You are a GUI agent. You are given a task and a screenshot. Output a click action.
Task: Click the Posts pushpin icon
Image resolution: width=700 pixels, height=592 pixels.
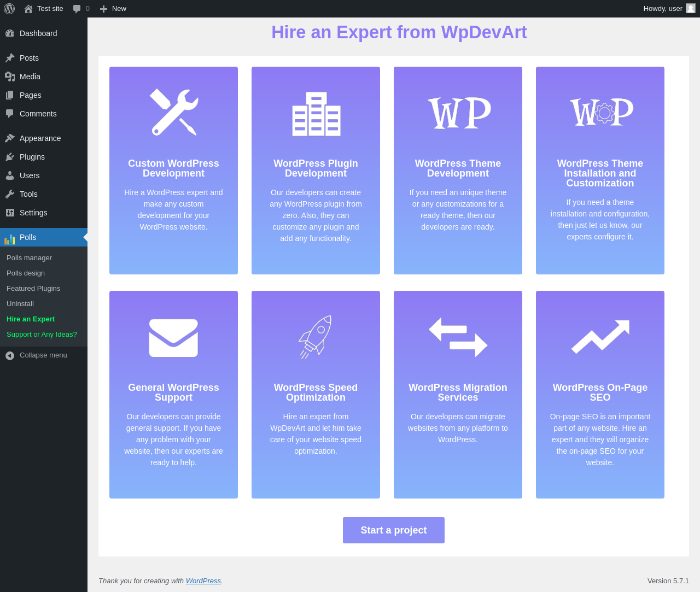(x=10, y=58)
